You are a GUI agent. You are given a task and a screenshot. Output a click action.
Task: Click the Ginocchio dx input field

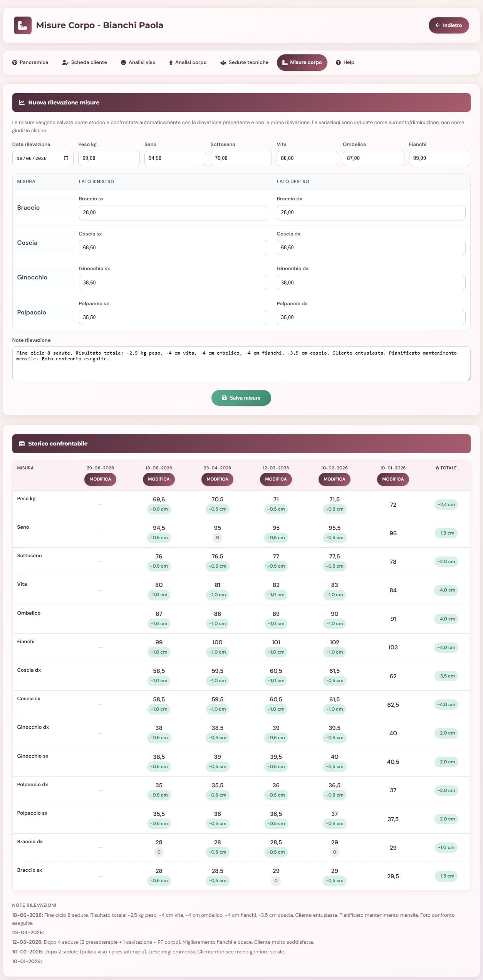point(371,282)
